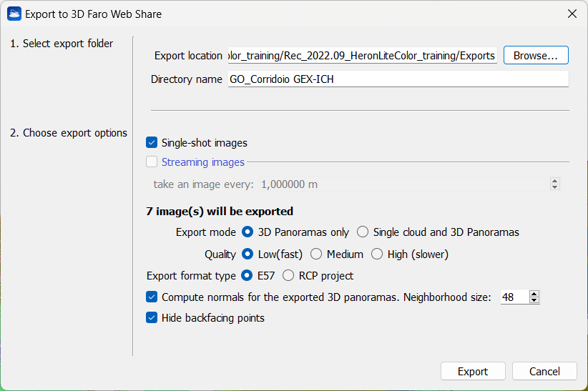Screen dimensions: 588x391
Task: Select Single cloud and 3D Panoramas mode
Action: pos(363,232)
